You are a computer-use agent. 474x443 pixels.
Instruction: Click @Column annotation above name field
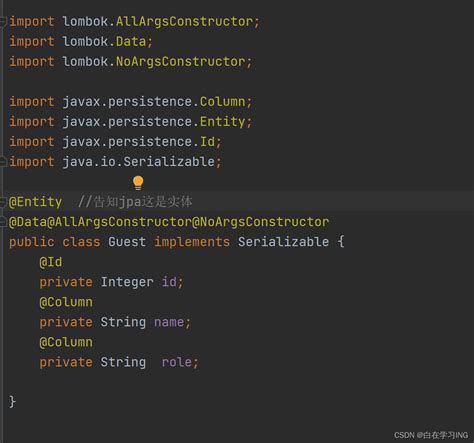(66, 302)
